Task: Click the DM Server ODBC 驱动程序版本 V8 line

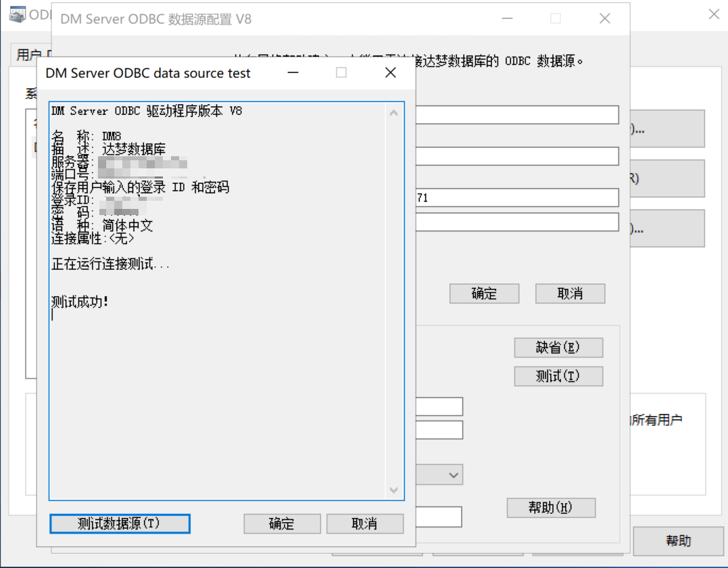Action: click(x=147, y=111)
